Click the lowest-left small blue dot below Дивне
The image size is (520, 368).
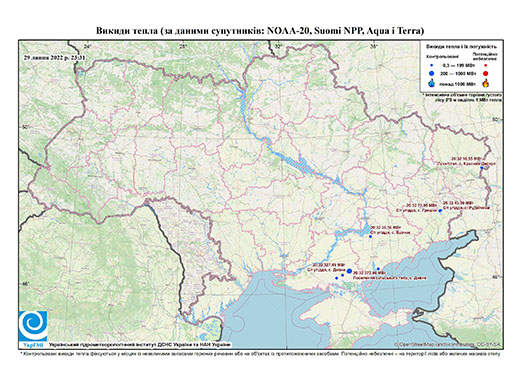tap(337, 278)
